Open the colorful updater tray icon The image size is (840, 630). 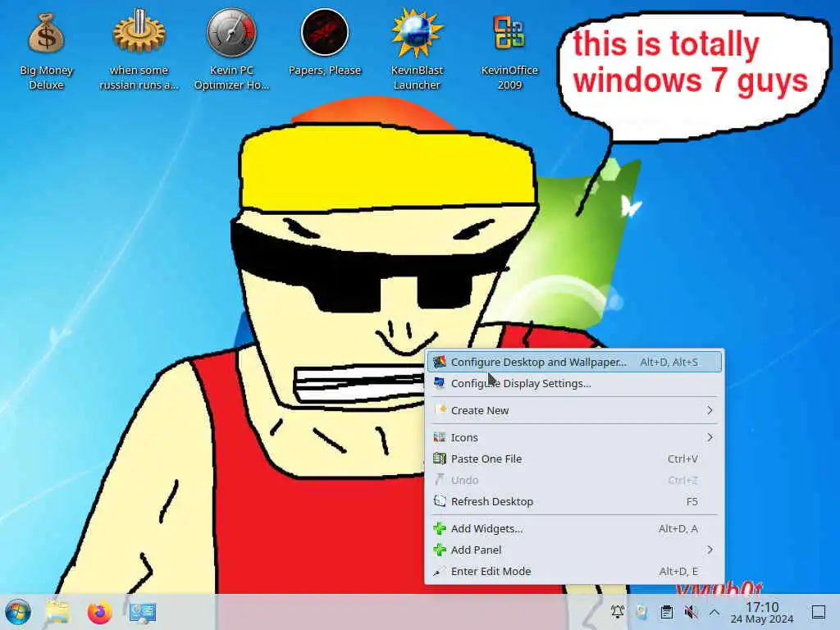tap(641, 612)
